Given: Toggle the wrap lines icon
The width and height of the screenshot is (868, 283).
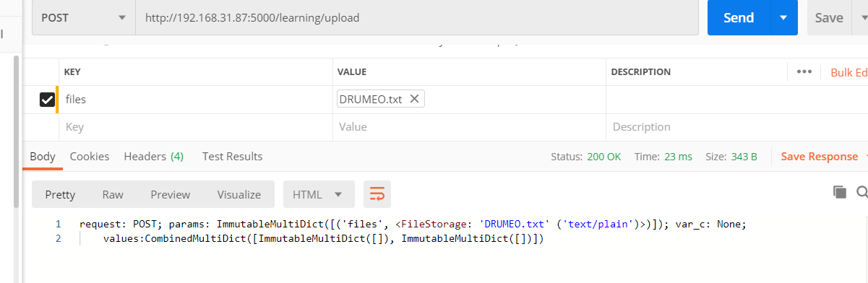Looking at the screenshot, I should point(377,194).
